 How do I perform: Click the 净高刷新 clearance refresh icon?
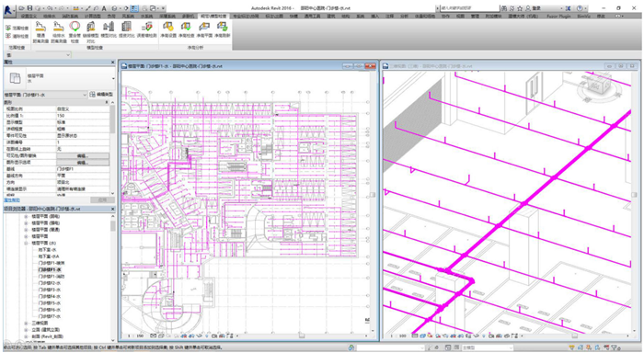[223, 30]
